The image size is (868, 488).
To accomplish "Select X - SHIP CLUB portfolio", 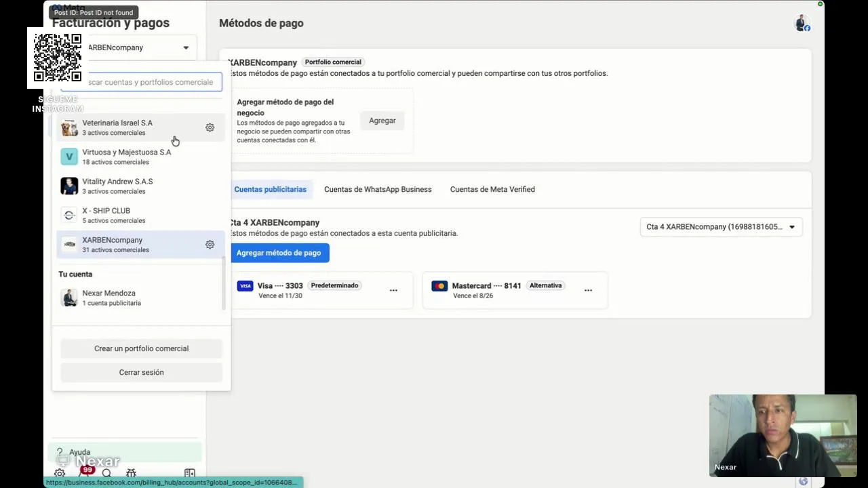I will click(x=140, y=215).
